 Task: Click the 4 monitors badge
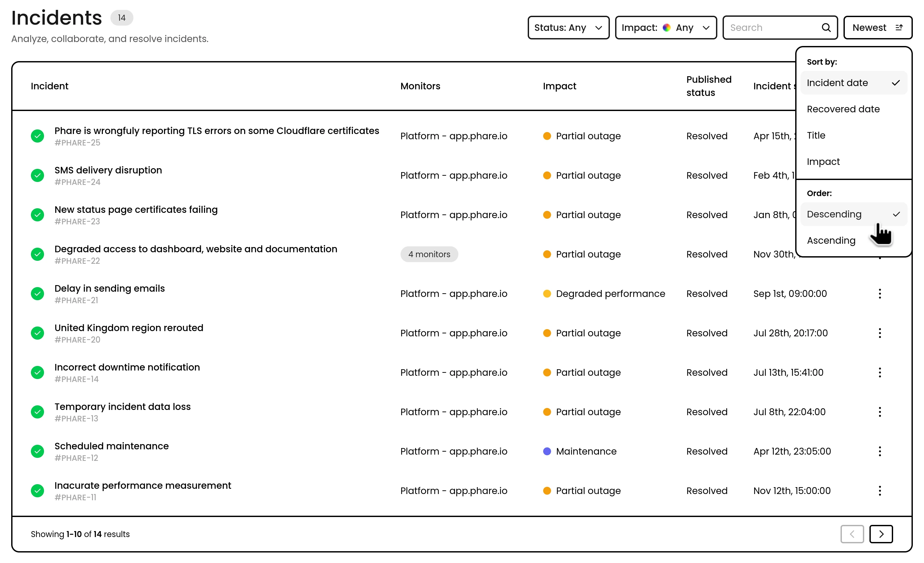(x=429, y=254)
